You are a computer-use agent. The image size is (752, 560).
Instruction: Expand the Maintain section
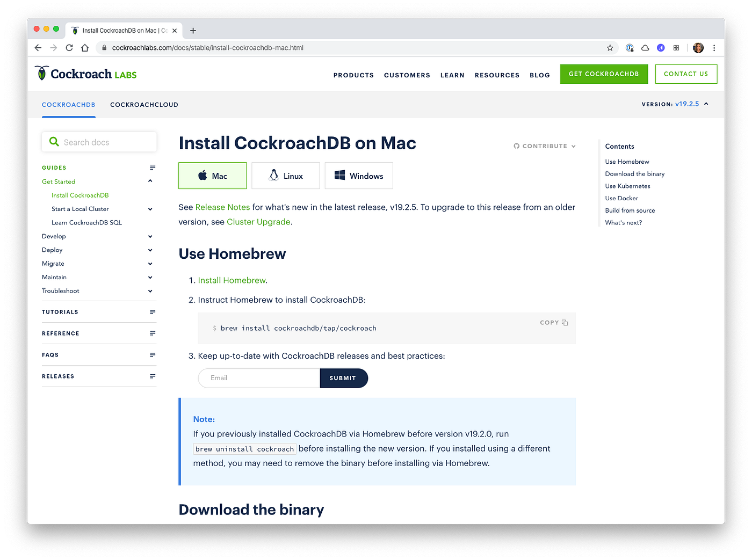click(150, 278)
